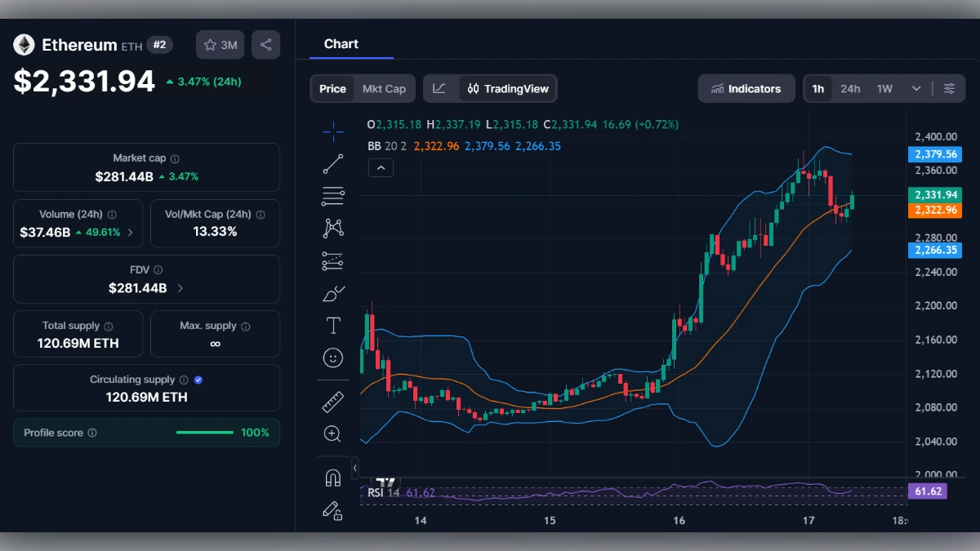This screenshot has height=551, width=980.
Task: Open the emoji sticker tool
Action: 332,358
